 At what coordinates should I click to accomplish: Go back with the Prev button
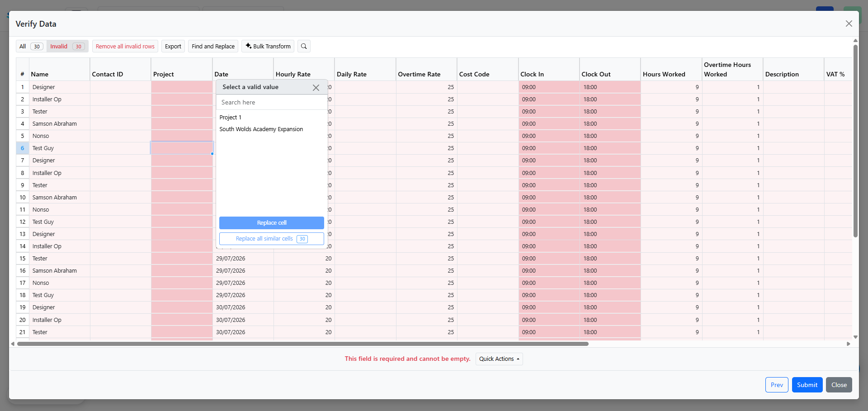(777, 385)
